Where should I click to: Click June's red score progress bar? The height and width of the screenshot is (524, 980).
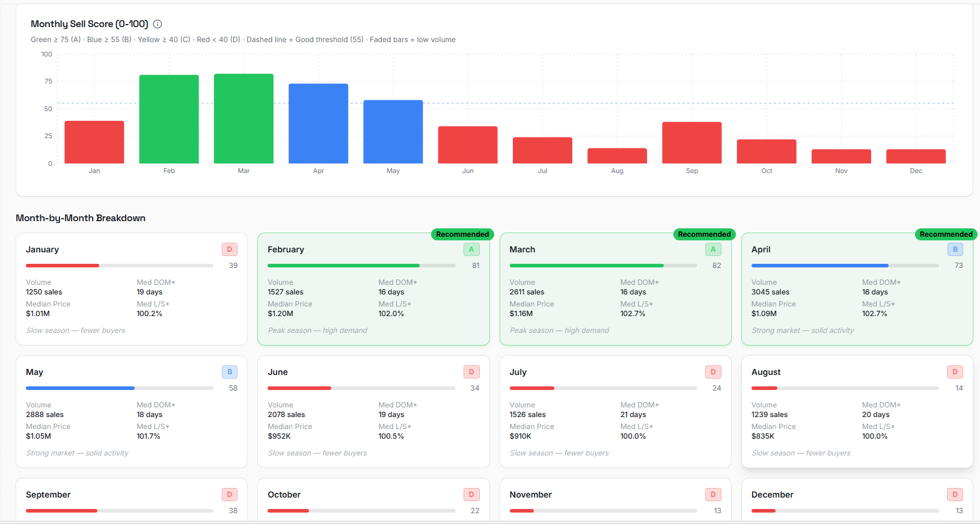(361, 388)
